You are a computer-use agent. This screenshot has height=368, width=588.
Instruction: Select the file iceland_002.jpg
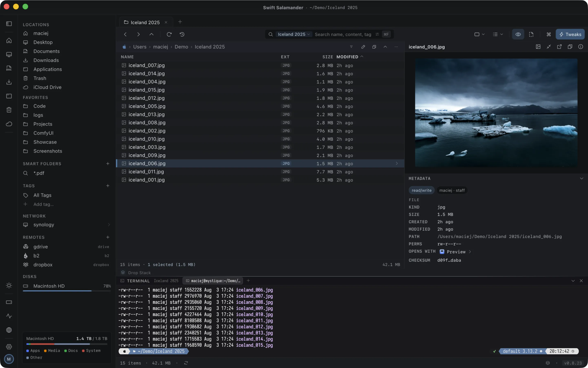pos(260,131)
